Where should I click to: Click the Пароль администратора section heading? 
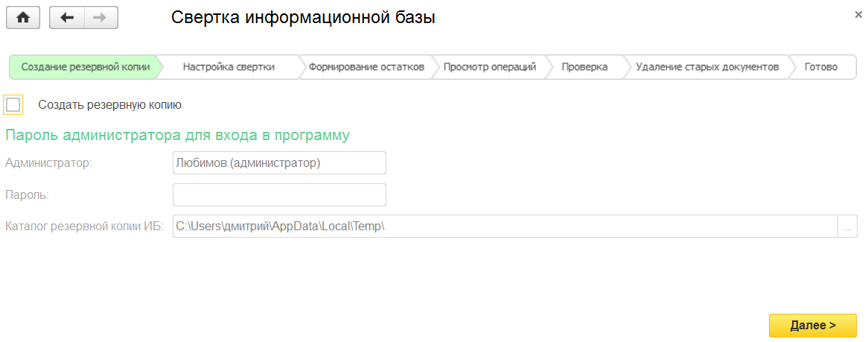177,136
